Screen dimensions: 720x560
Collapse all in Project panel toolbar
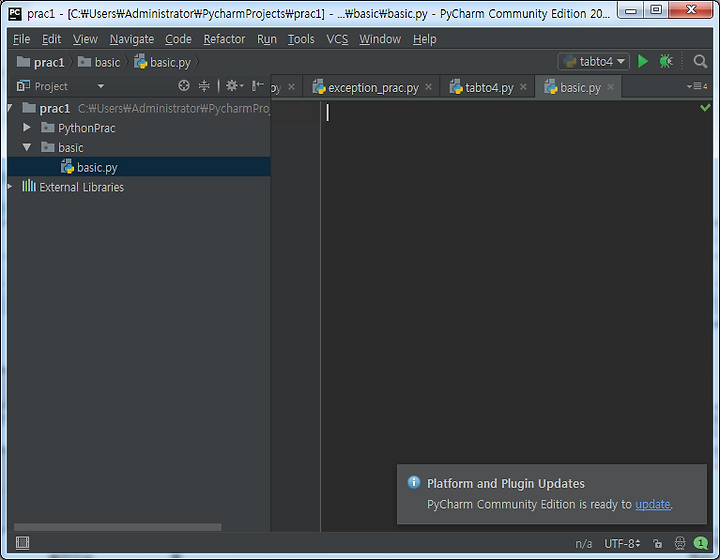204,86
